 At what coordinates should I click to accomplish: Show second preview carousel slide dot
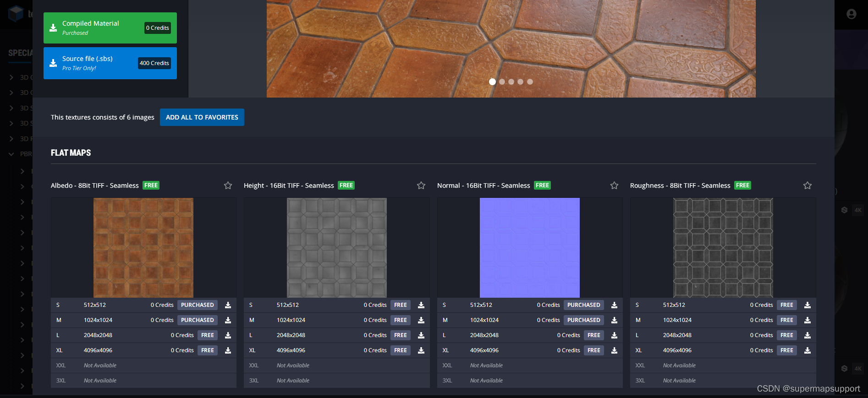(502, 82)
